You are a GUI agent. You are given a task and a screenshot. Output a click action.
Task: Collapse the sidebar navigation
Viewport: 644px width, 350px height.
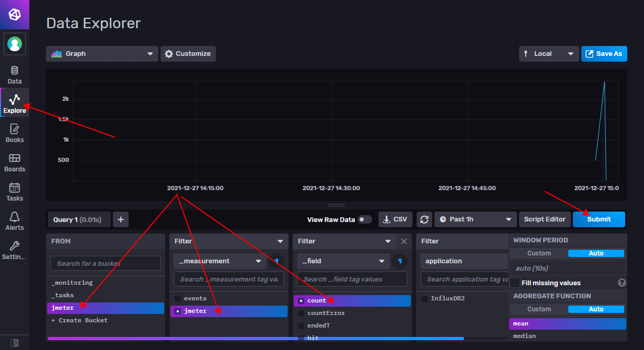pos(15,343)
